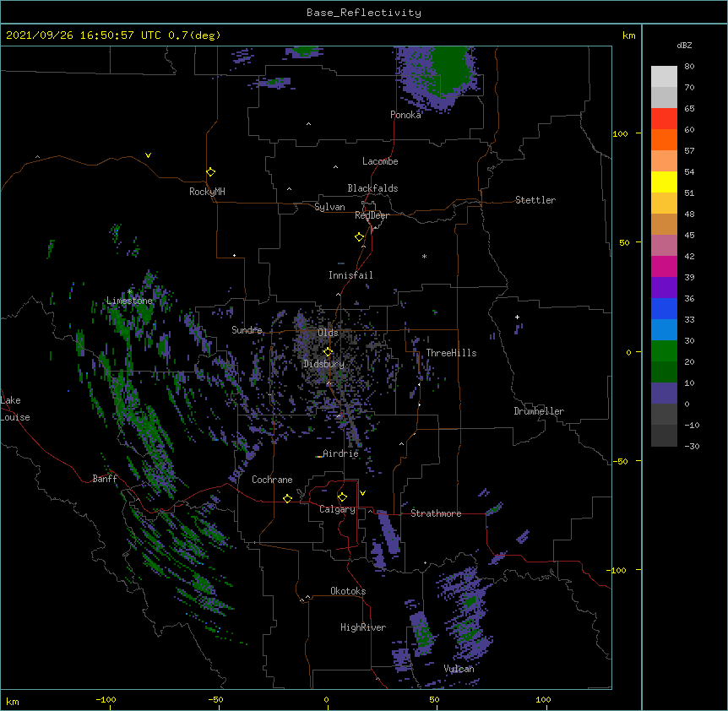The image size is (728, 711).
Task: Pick the magenta 39-42 dBZ legend swatch
Action: click(x=664, y=266)
